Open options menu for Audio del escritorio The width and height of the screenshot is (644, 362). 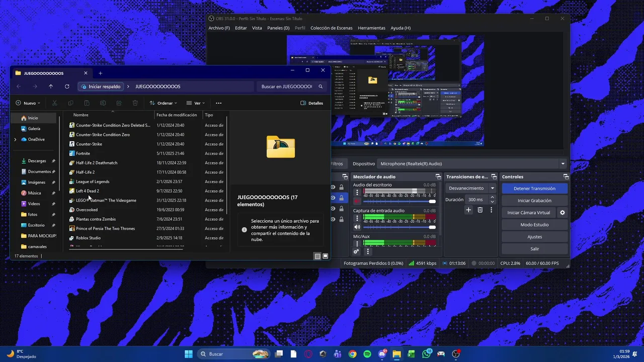coord(357,192)
